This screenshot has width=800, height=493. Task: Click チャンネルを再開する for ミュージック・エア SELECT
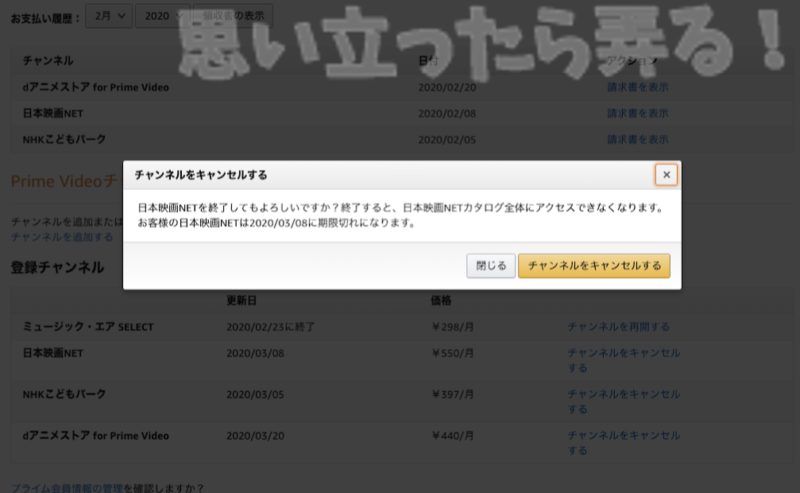[x=618, y=327]
